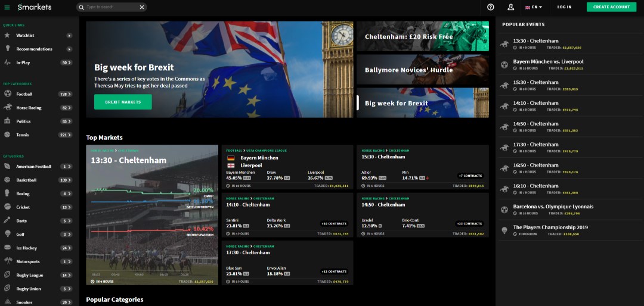Click the Boxing glove icon
Viewport: 644px width, 306px height.
pyautogui.click(x=7, y=193)
